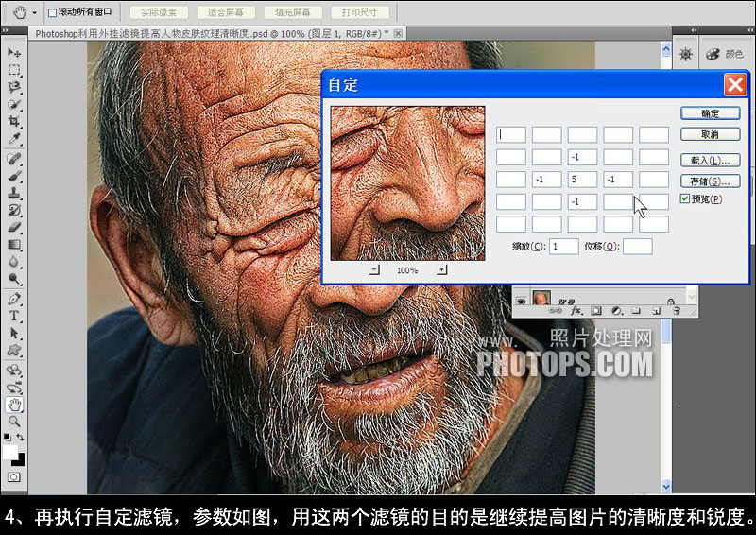Select the History Brush tool

(14, 210)
